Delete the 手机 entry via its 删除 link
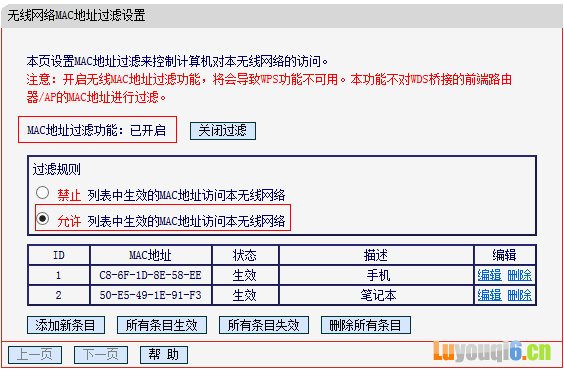 (519, 275)
